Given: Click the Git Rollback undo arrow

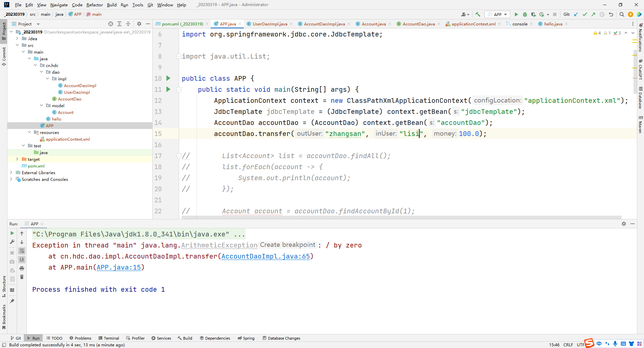Looking at the screenshot, I should coord(611,14).
